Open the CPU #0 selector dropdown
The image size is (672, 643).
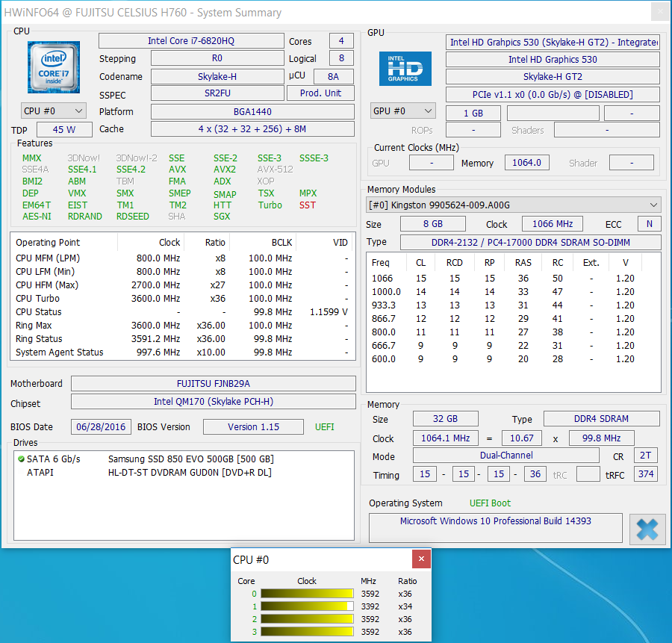coord(54,111)
